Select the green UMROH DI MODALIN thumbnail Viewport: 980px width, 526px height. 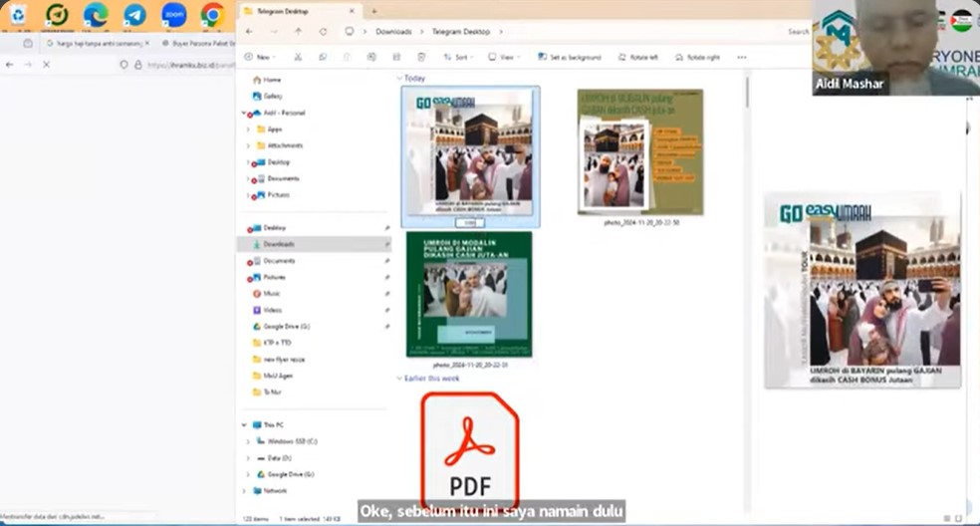468,294
